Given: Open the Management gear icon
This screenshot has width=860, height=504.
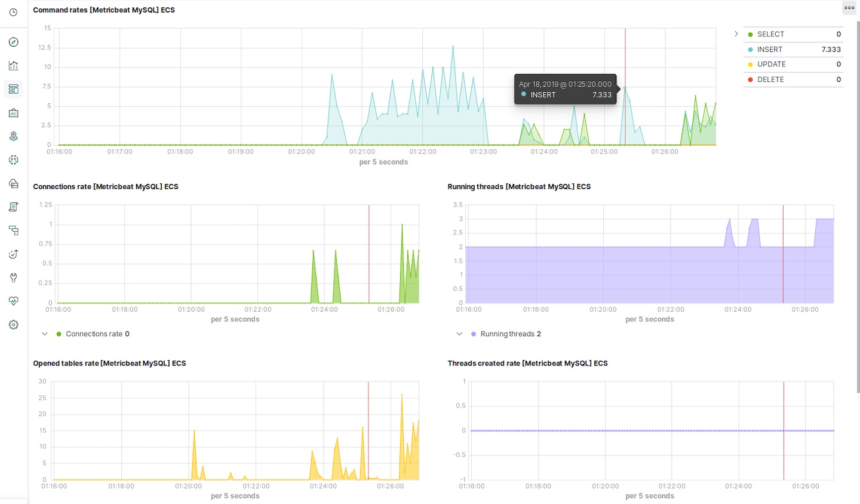Looking at the screenshot, I should pos(13,325).
